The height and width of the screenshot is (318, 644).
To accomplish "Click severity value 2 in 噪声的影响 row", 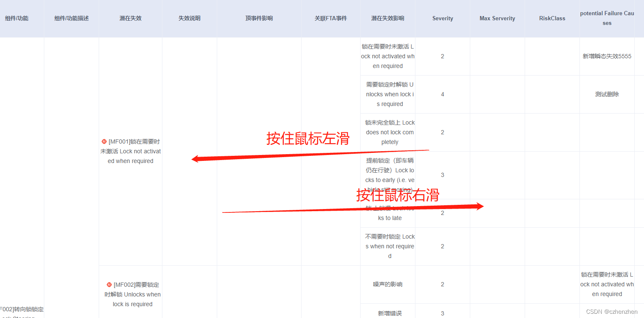I will coord(442,284).
